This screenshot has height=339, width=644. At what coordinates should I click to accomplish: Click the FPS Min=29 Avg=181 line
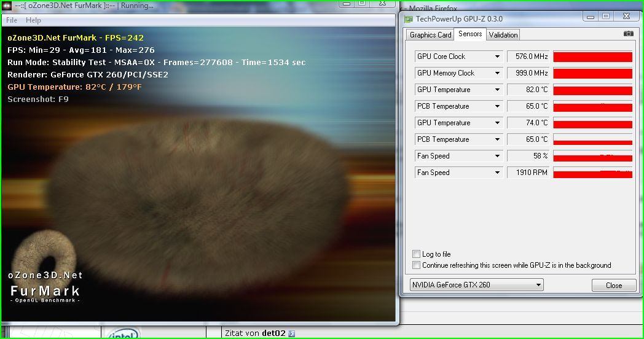pyautogui.click(x=81, y=50)
